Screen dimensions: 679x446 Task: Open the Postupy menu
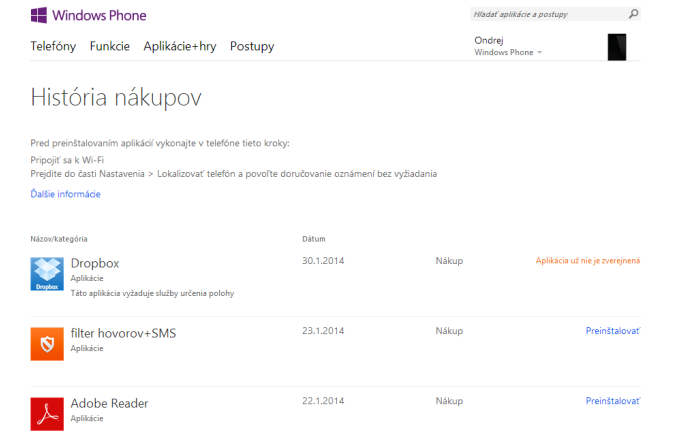coord(252,46)
